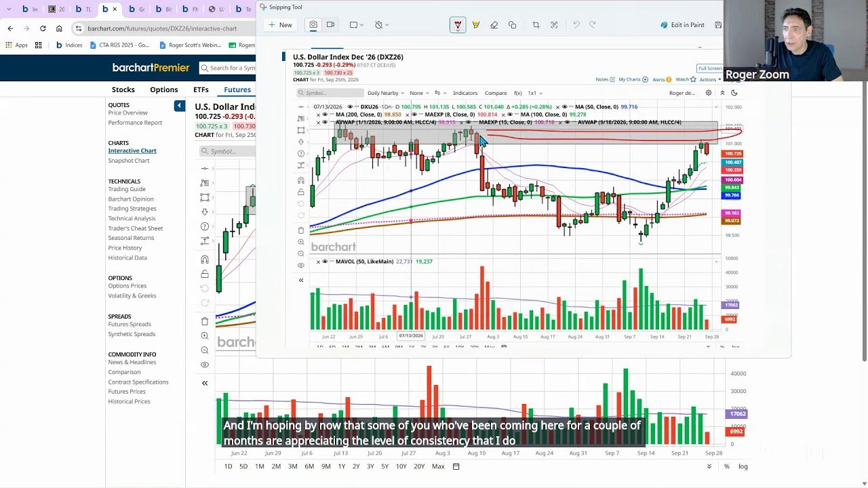The image size is (868, 488).
Task: Toggle DXU26 series visibility eye
Action: (351, 106)
